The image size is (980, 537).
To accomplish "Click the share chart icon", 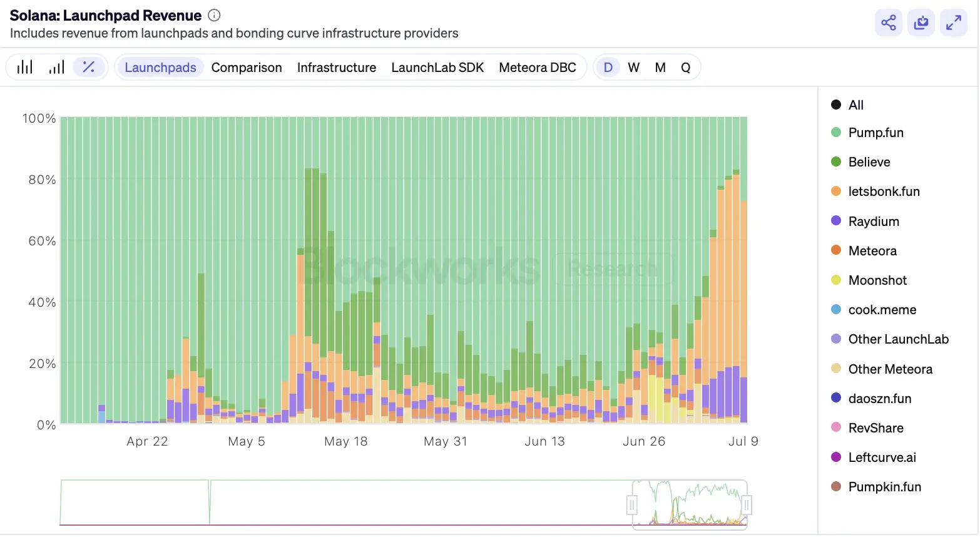I will pos(888,23).
